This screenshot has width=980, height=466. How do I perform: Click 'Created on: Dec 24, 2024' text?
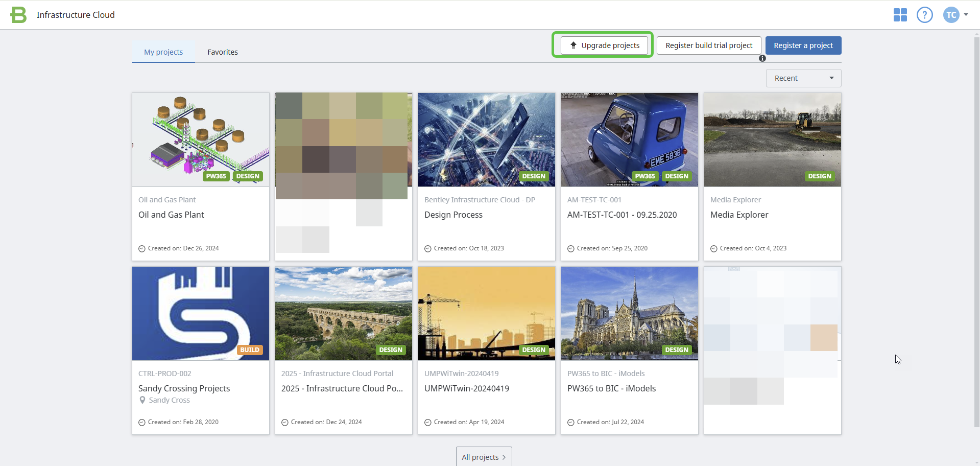[326, 422]
